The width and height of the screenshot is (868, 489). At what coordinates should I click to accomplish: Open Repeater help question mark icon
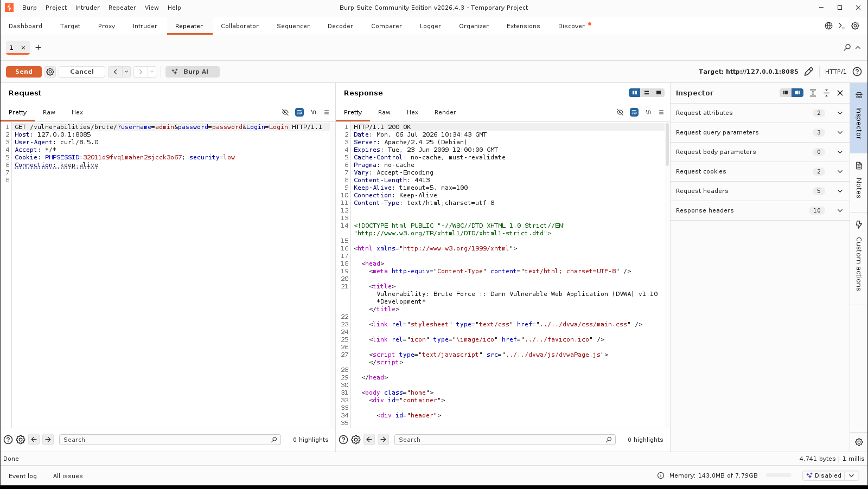[857, 72]
